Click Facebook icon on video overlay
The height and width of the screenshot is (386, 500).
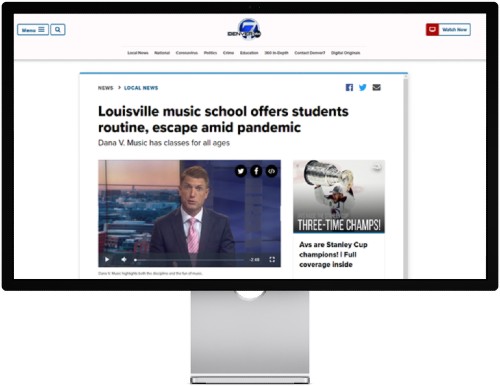point(256,171)
